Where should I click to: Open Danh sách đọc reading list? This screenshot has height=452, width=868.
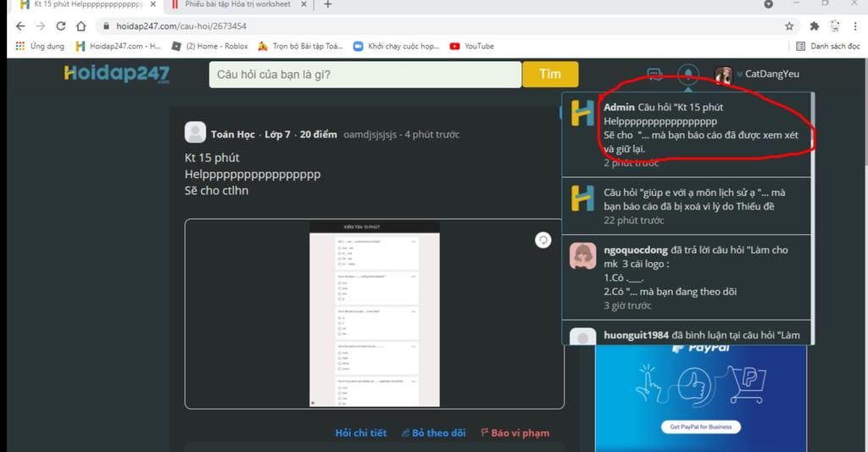click(x=828, y=46)
